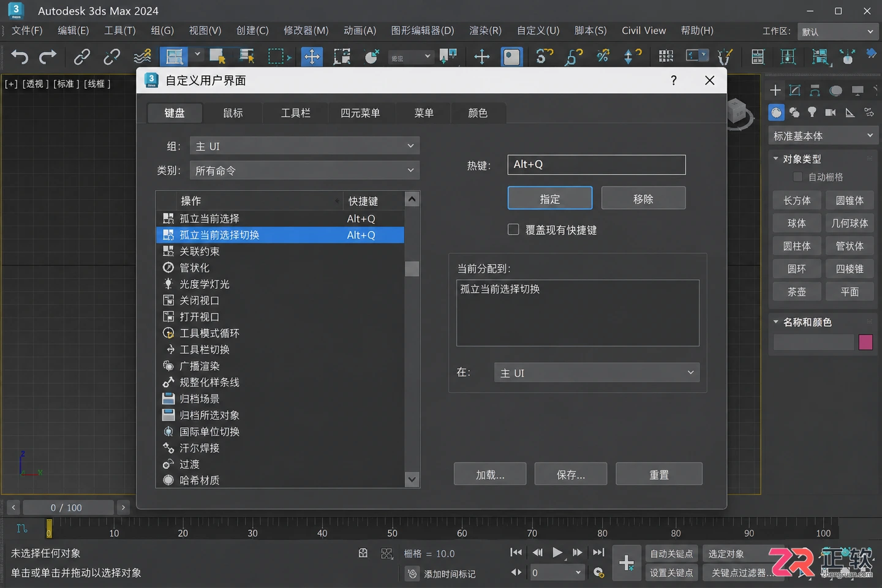Click Play Animation button

click(557, 552)
